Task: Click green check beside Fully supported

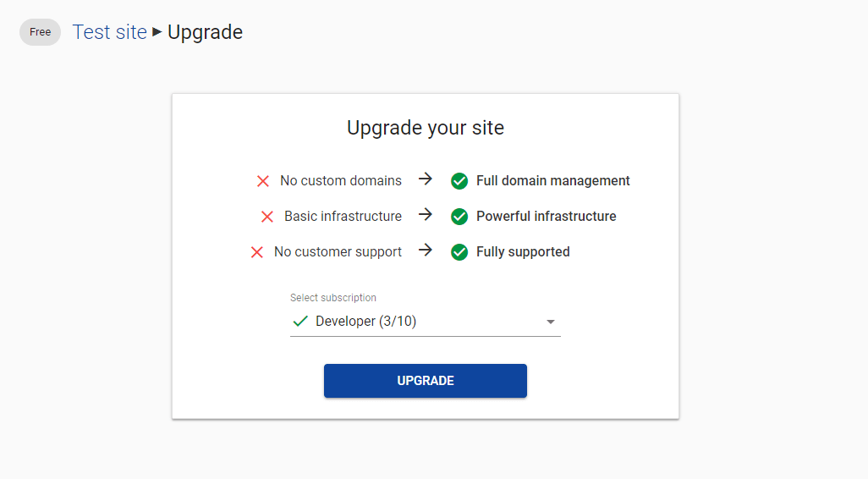Action: [x=459, y=252]
